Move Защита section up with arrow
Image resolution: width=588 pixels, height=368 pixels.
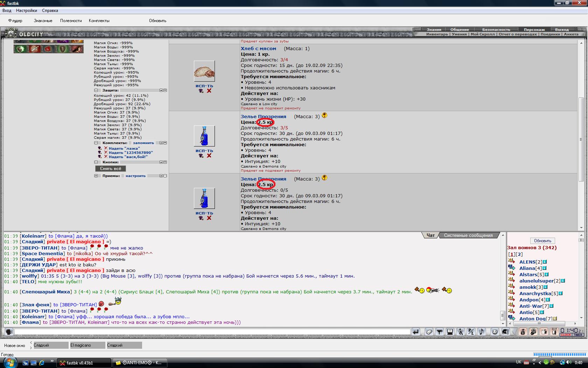(x=161, y=90)
